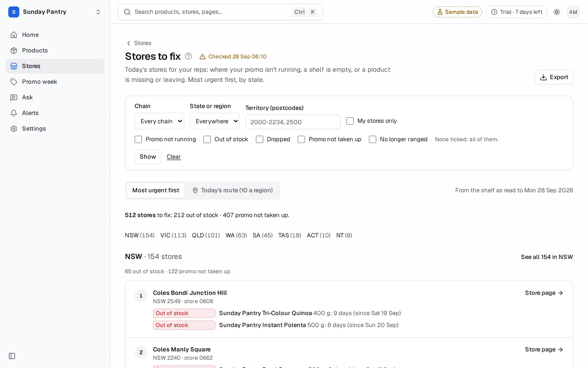
Task: Jump to VIC (113) state link
Action: 173,235
